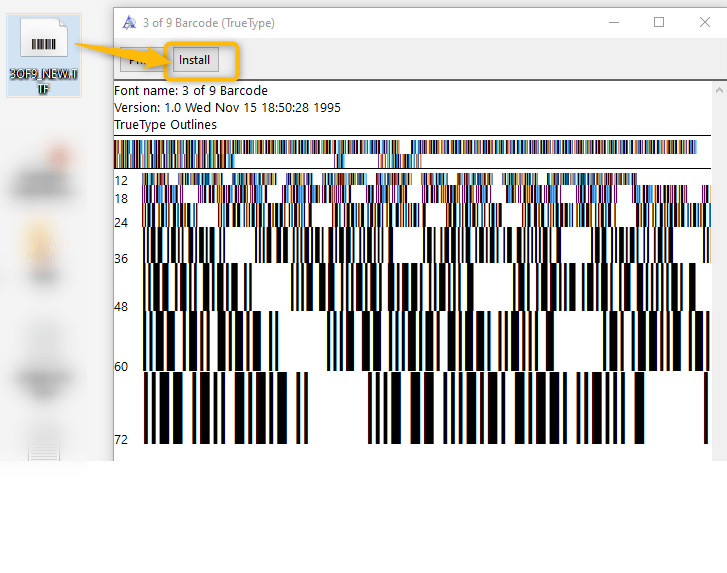The image size is (727, 573).
Task: Click the Install button
Action: pyautogui.click(x=194, y=60)
